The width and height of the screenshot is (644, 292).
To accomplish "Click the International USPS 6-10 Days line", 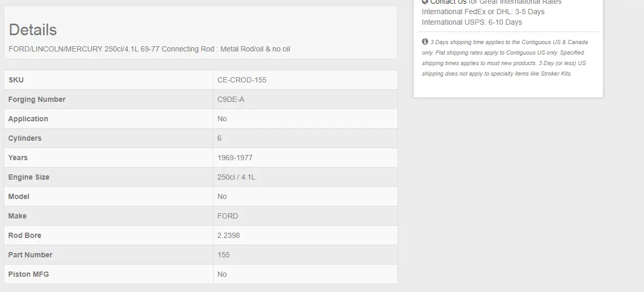I will pos(472,22).
